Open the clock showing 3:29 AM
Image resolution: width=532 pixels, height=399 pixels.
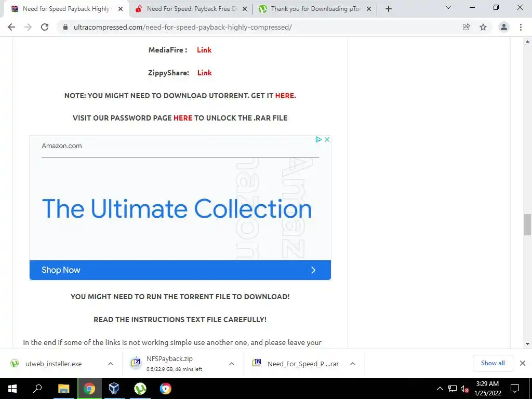click(x=487, y=389)
